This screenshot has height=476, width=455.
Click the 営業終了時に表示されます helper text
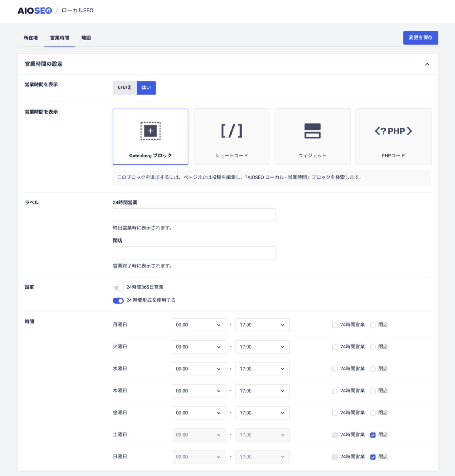pyautogui.click(x=143, y=266)
